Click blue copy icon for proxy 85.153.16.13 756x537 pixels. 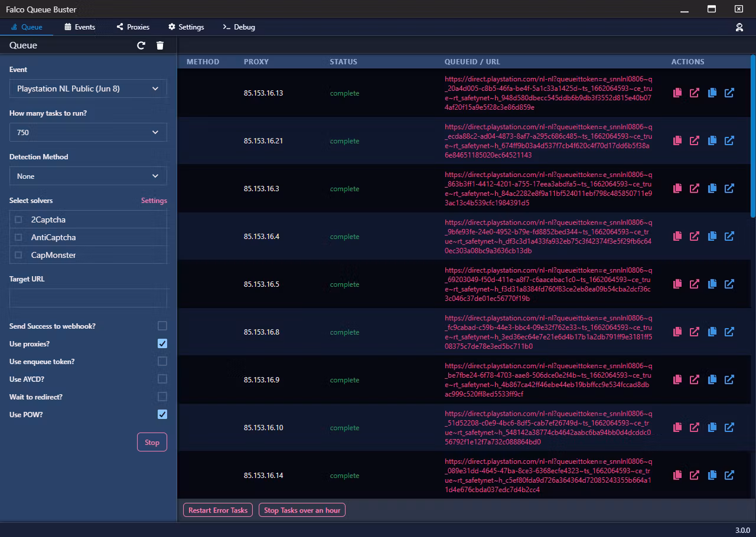tap(712, 93)
